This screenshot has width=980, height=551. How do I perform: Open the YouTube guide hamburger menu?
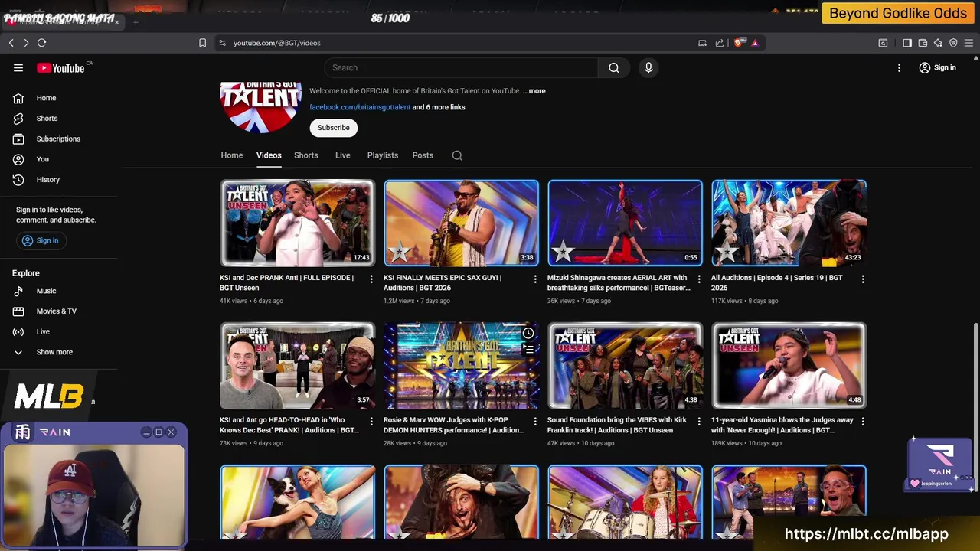[18, 67]
